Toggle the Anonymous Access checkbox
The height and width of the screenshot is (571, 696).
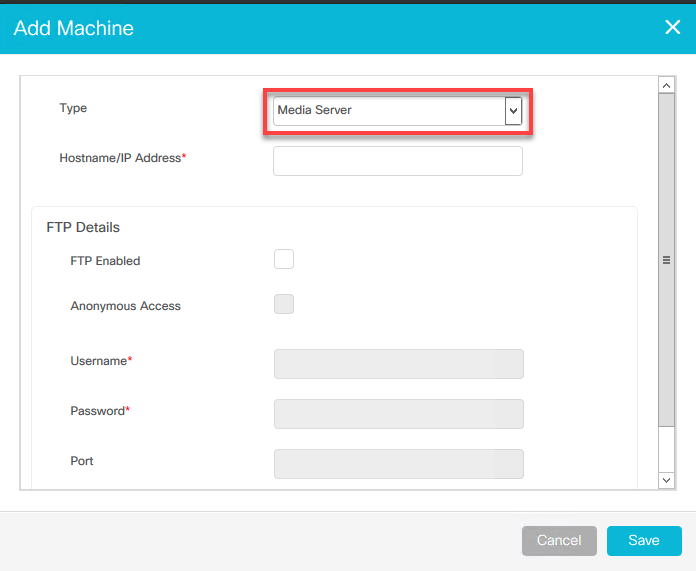click(x=284, y=304)
